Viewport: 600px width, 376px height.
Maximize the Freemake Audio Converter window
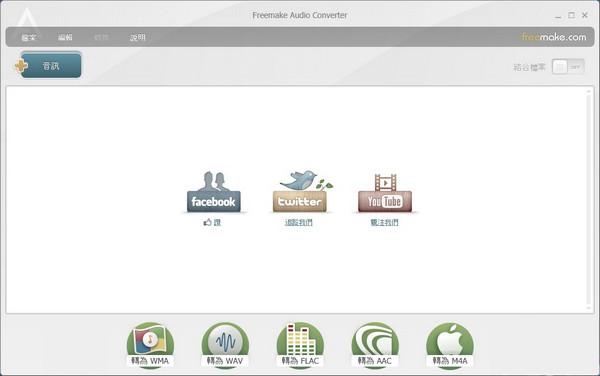[571, 15]
